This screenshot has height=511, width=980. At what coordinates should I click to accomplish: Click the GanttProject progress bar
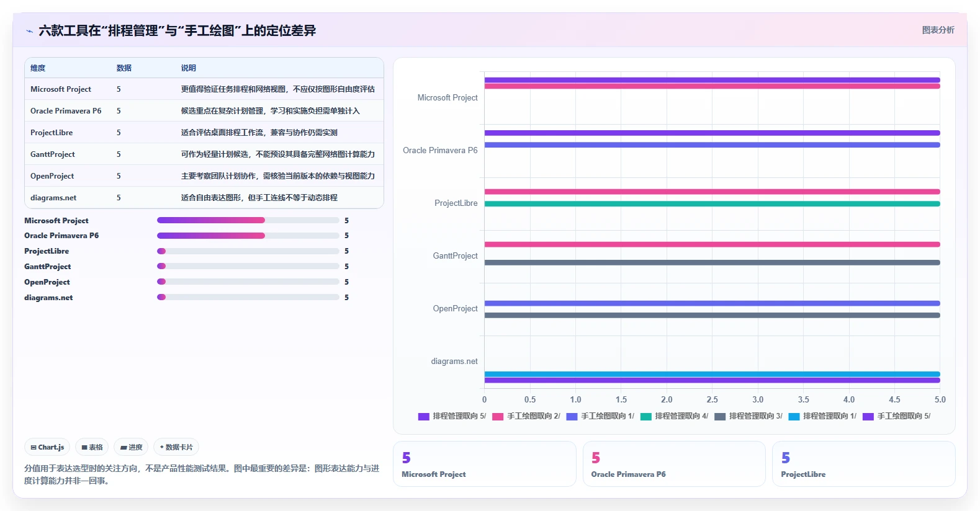pyautogui.click(x=248, y=266)
